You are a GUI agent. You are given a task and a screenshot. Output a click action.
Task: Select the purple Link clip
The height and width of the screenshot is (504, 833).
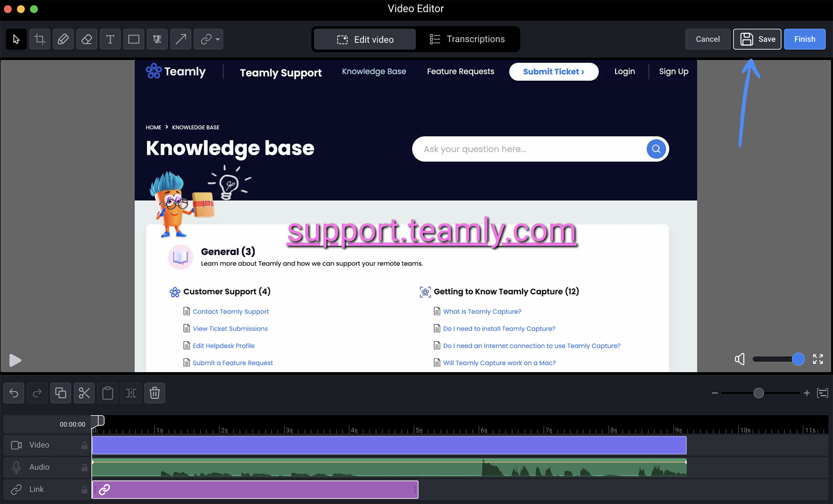click(255, 490)
